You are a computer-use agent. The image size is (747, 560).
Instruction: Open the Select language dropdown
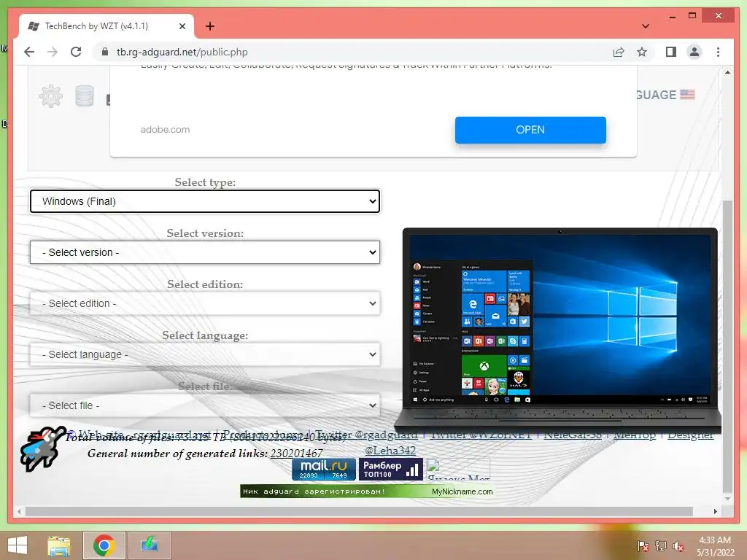205,354
